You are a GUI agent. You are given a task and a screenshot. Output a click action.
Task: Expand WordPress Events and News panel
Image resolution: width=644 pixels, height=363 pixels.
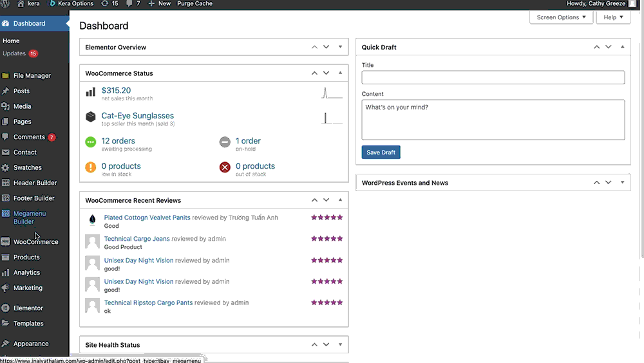point(622,182)
